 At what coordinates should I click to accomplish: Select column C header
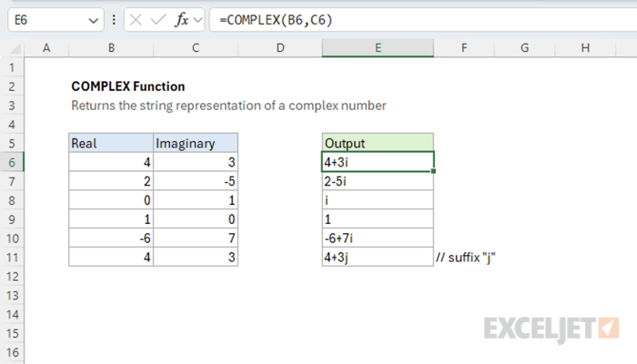coord(196,48)
